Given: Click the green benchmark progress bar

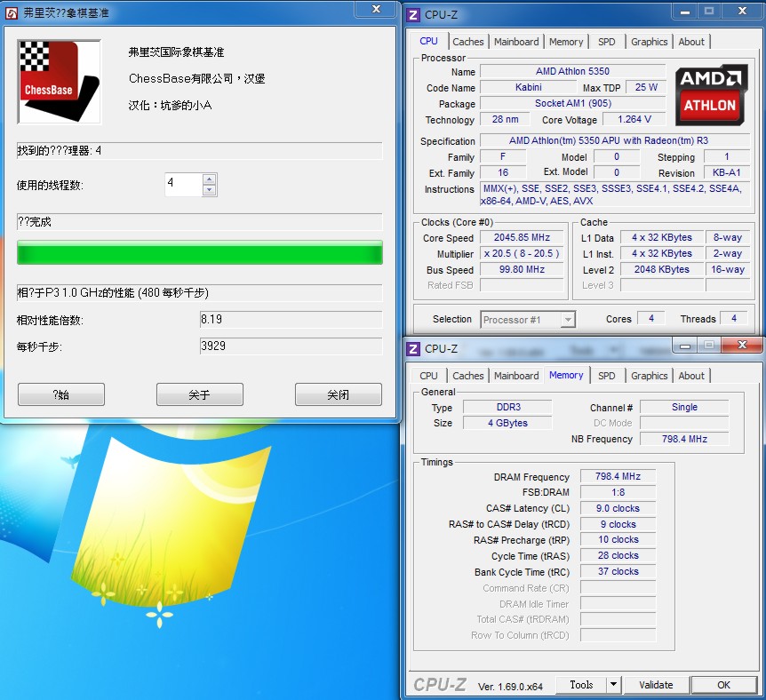Looking at the screenshot, I should pyautogui.click(x=200, y=252).
